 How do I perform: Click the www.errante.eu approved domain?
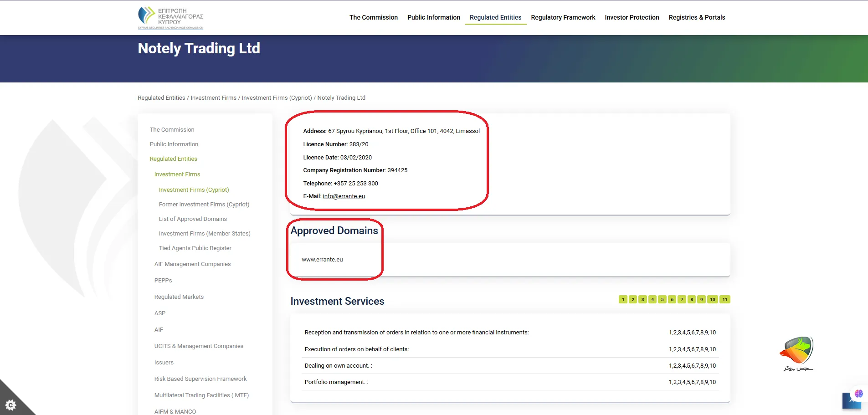pos(322,260)
